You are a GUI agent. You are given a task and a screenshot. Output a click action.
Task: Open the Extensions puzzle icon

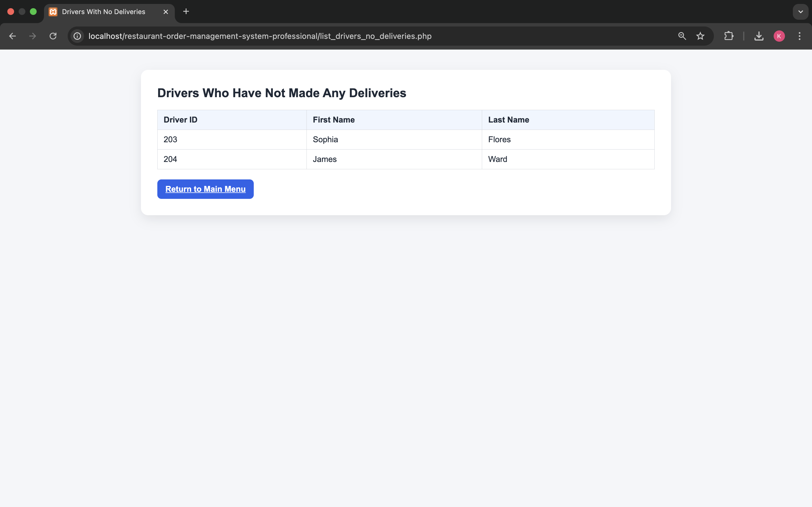[729, 36]
